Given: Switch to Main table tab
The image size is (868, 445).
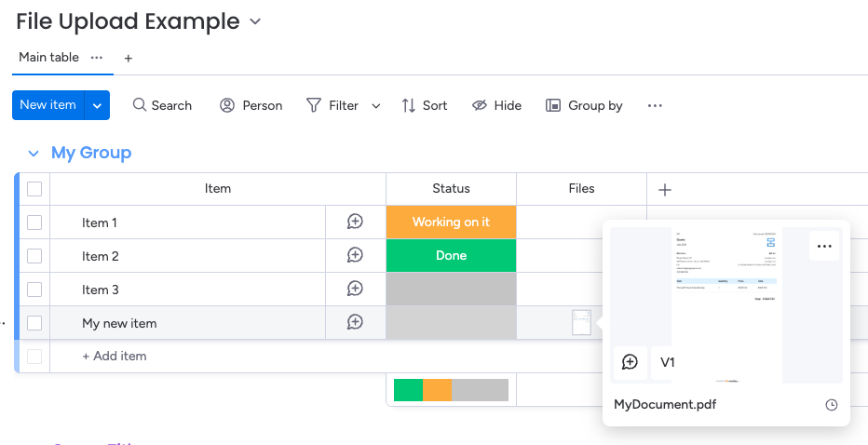Looking at the screenshot, I should (x=49, y=58).
